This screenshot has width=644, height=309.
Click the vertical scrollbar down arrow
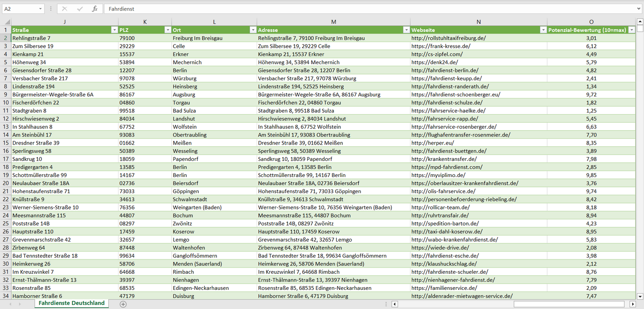tap(640, 296)
